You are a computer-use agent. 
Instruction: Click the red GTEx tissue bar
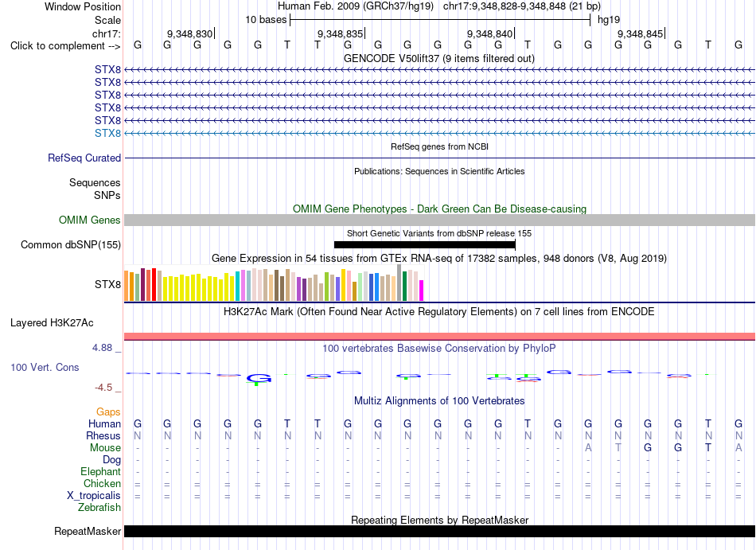(154, 284)
